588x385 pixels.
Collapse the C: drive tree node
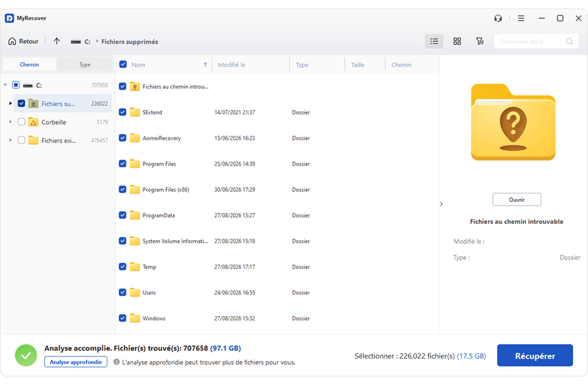click(x=5, y=85)
